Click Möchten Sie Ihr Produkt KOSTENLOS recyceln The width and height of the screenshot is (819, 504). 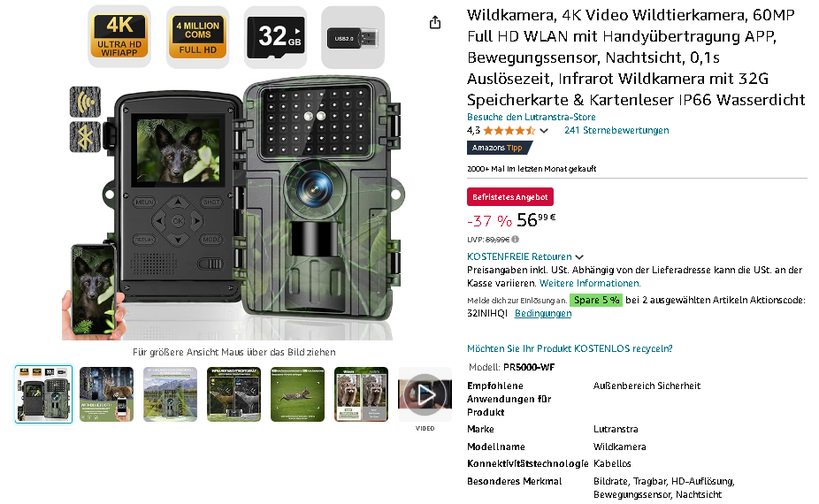pos(570,348)
